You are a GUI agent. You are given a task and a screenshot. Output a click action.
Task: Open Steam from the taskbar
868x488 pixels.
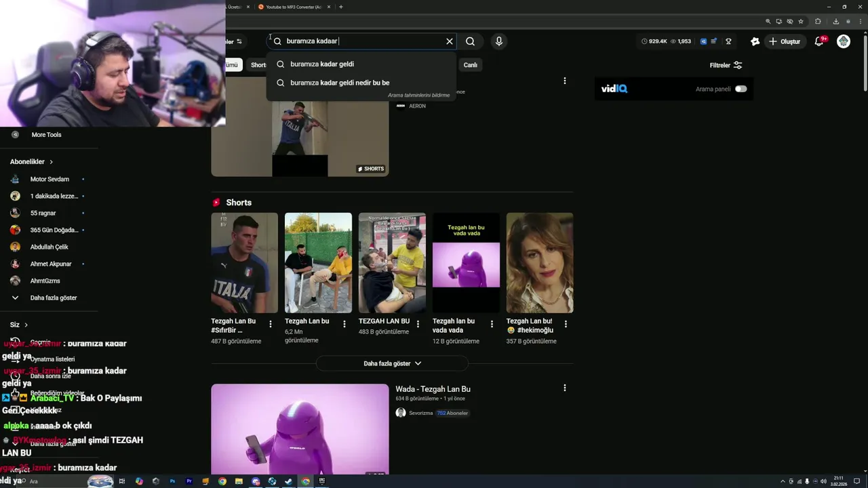(289, 481)
